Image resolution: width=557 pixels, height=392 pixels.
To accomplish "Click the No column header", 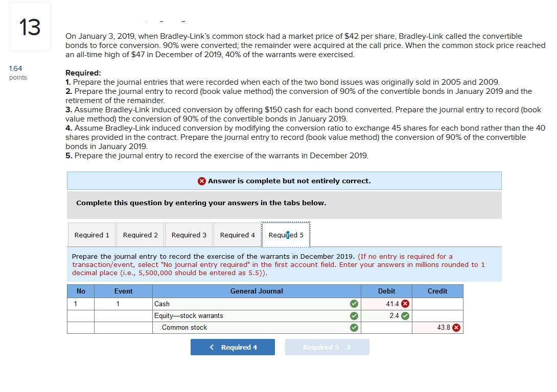I will click(81, 291).
